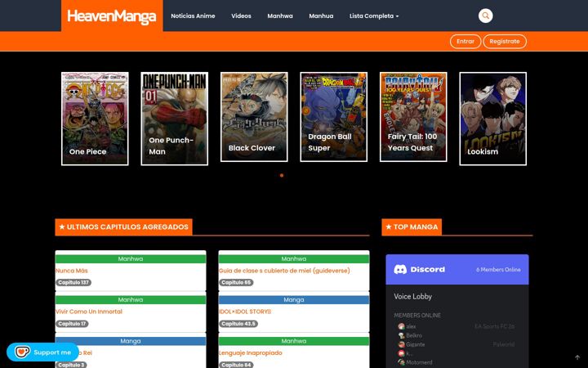The width and height of the screenshot is (588, 368).
Task: Click the HeavenManga logo
Action: pos(112,16)
